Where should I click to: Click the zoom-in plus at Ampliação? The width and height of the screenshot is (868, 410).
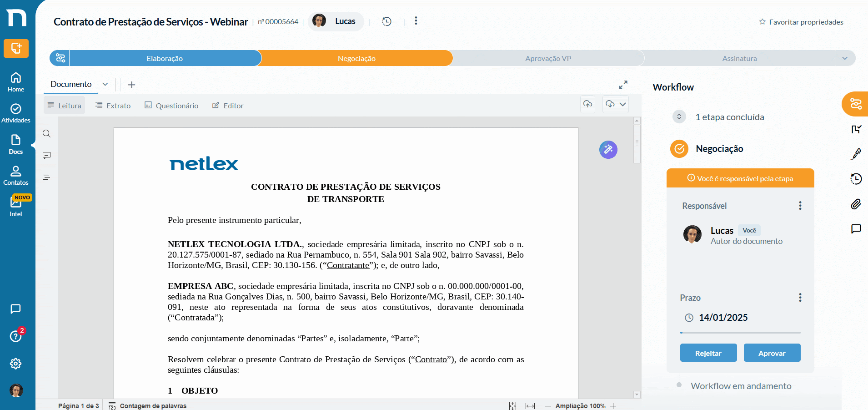pos(613,406)
